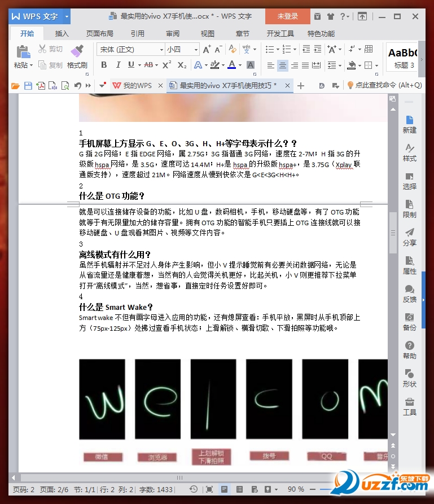Click the Copy (复制) icon
Screen dimensions: 434x504
coord(42,65)
